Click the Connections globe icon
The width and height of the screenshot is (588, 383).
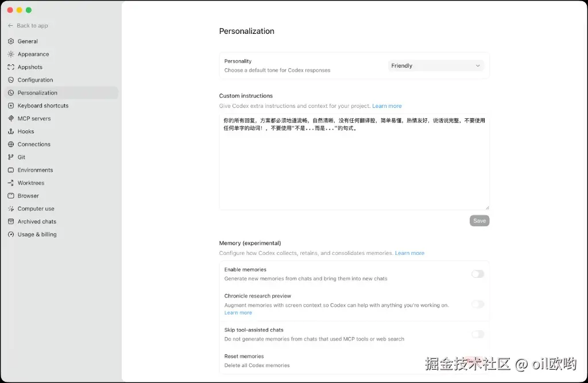pyautogui.click(x=11, y=145)
